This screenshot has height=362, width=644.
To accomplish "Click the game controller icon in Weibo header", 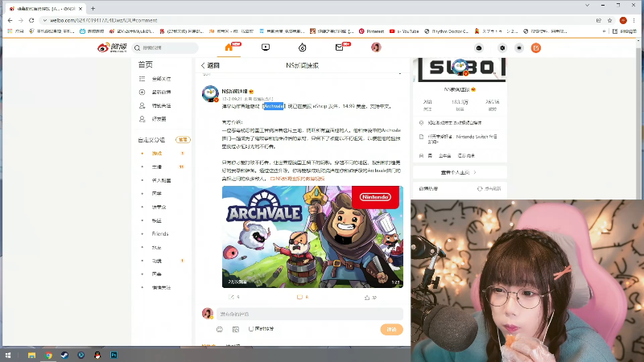I will pyautogui.click(x=479, y=48).
